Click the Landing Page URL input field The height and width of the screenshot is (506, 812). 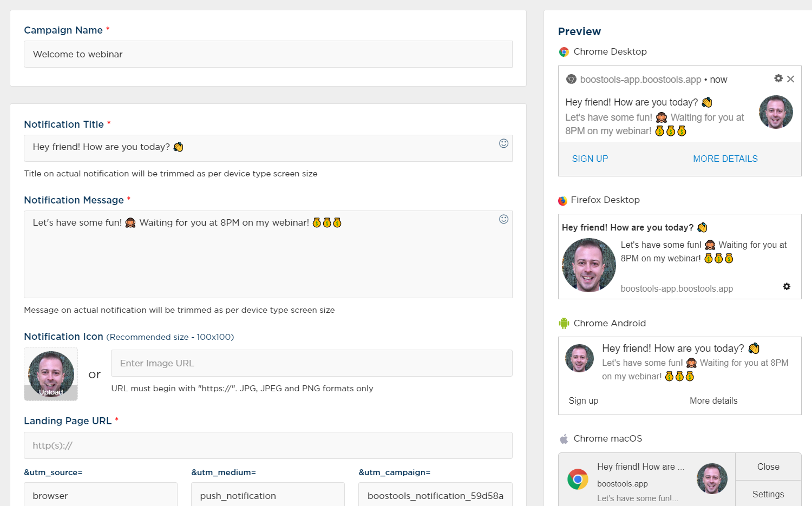click(268, 445)
